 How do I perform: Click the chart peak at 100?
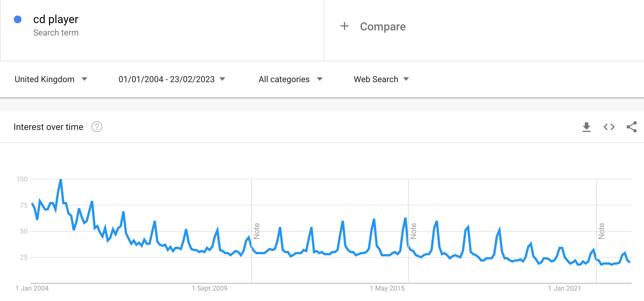[61, 180]
